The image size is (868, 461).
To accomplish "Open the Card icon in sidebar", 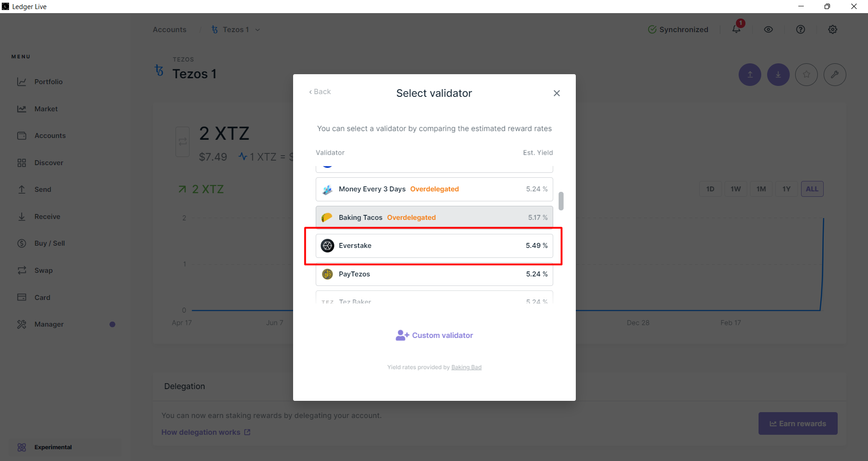I will tap(22, 297).
